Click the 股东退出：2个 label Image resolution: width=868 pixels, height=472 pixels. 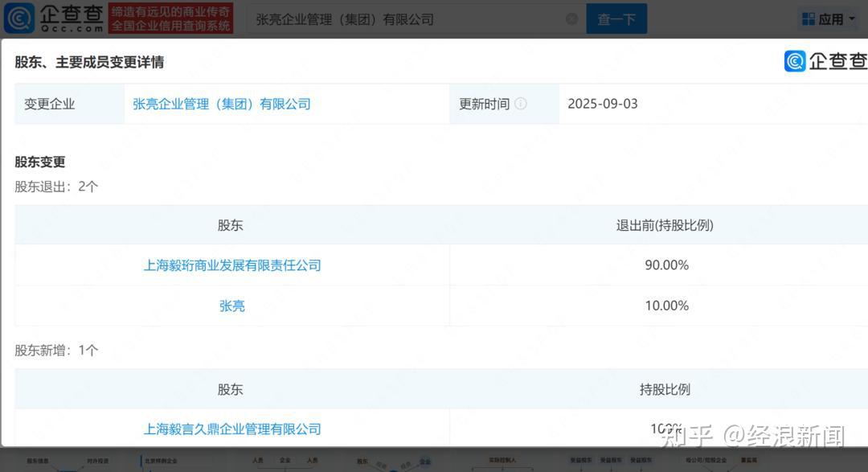pyautogui.click(x=56, y=187)
